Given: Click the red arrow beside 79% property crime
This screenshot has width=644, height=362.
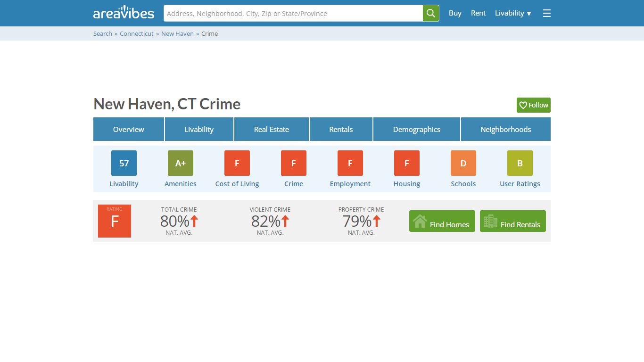Looking at the screenshot, I should (x=376, y=221).
